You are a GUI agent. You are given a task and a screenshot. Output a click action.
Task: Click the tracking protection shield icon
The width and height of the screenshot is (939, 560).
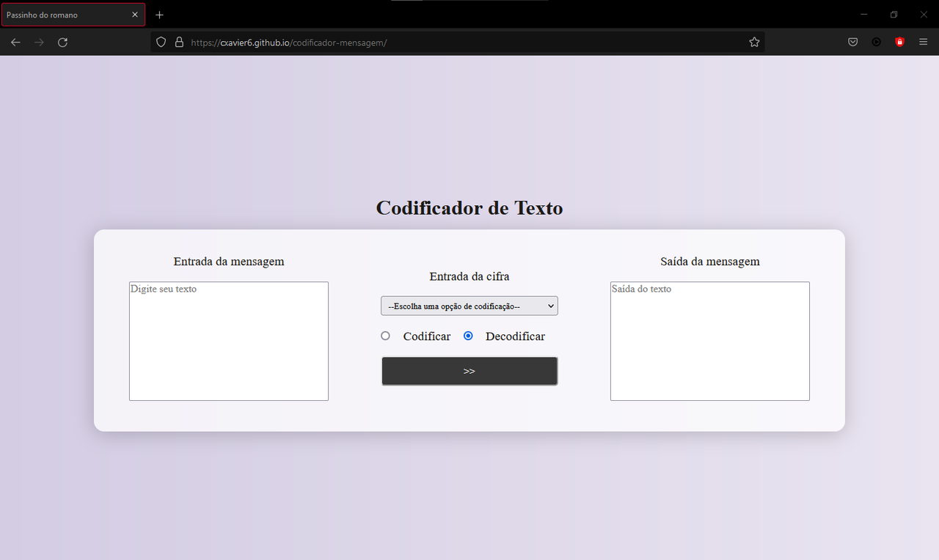point(161,42)
